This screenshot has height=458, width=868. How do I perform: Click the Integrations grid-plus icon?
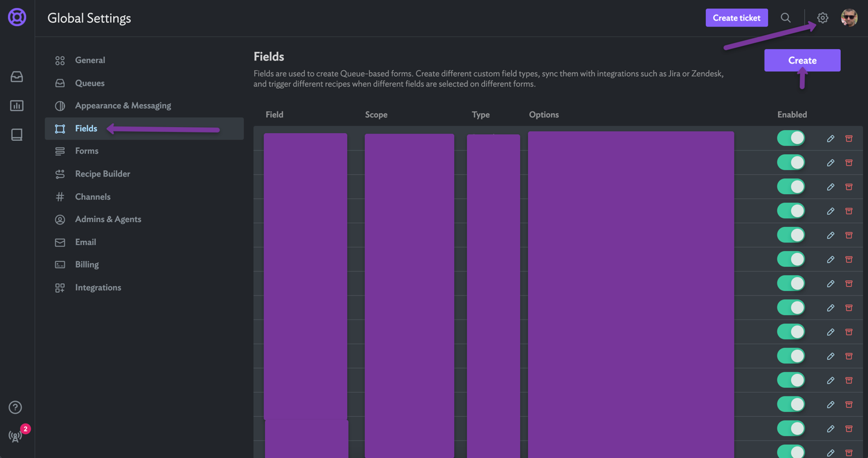tap(60, 288)
